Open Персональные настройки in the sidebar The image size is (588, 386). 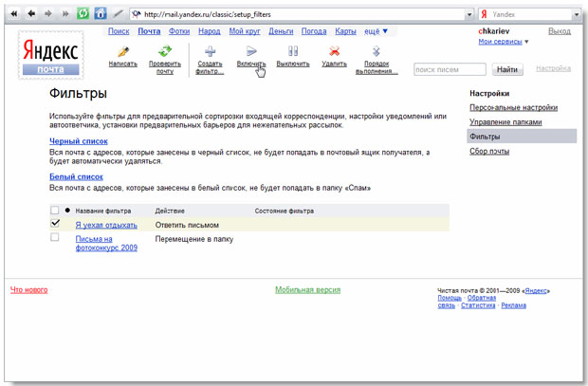point(513,108)
